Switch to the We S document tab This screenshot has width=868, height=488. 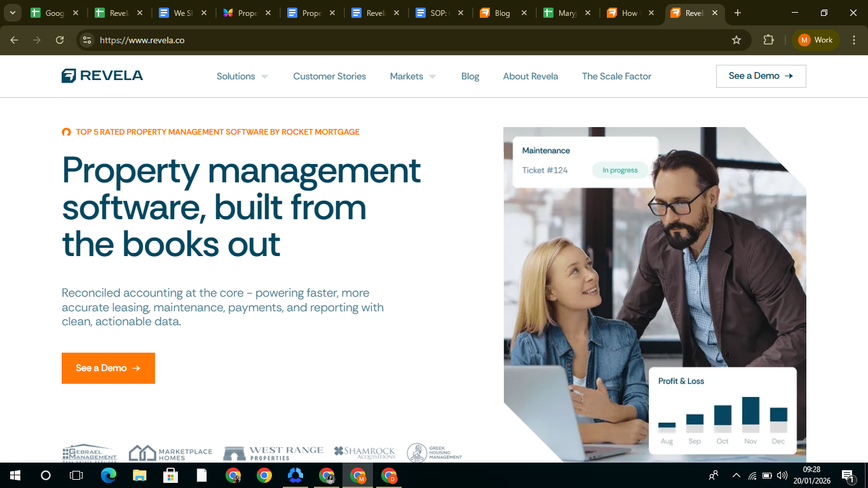[x=183, y=13]
